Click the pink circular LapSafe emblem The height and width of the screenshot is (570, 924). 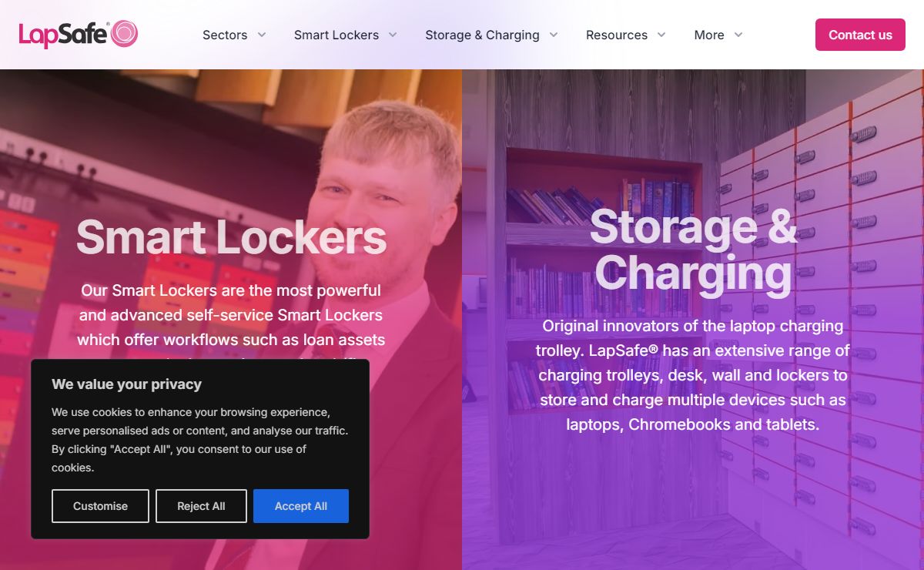point(124,34)
